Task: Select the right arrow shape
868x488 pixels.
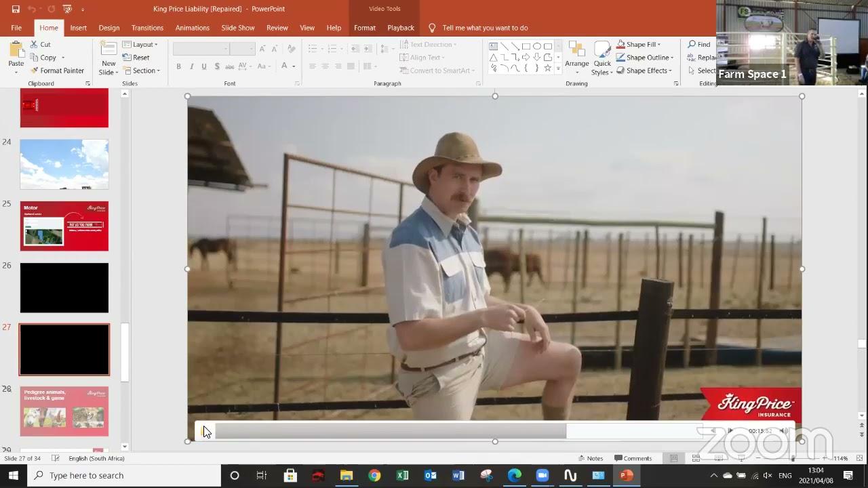Action: coord(526,58)
